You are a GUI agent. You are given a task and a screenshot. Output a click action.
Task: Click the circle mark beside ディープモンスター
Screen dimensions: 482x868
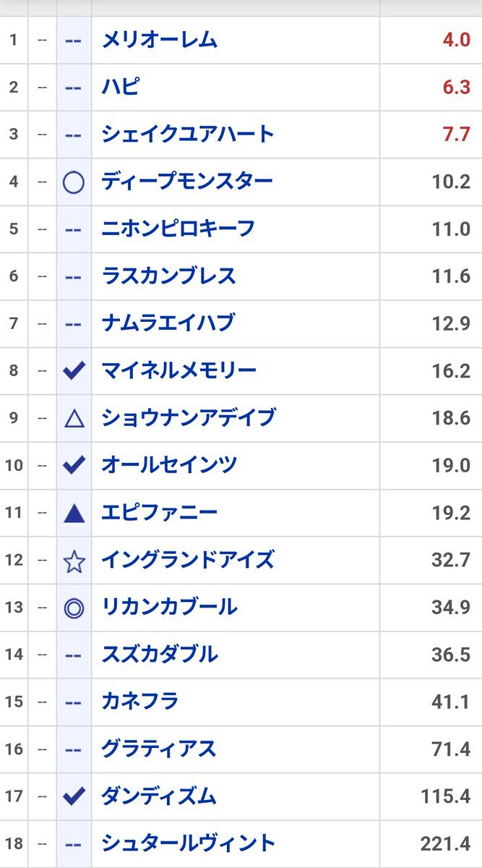pos(74,182)
